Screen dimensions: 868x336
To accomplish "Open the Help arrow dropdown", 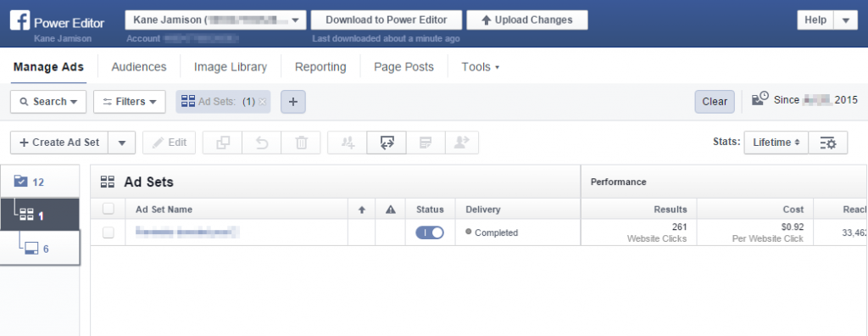I will pos(845,20).
